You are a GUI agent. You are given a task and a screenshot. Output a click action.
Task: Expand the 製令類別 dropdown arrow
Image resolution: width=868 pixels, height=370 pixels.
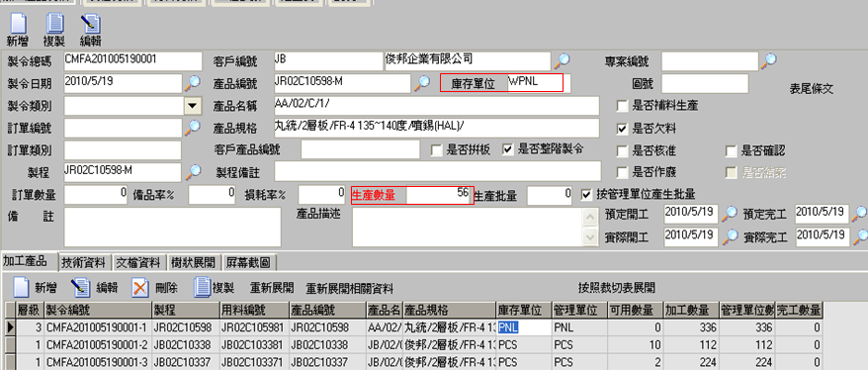pos(192,105)
